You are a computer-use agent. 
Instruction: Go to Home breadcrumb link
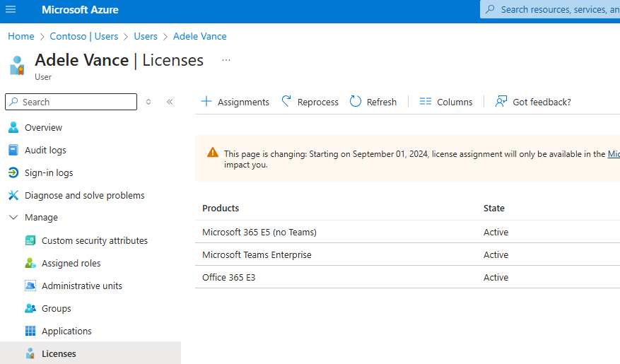click(x=21, y=36)
